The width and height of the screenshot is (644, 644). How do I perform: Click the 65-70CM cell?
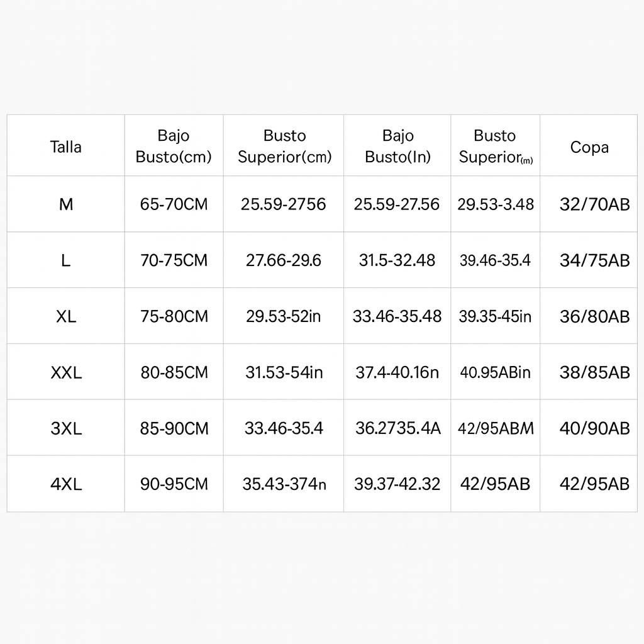[174, 204]
